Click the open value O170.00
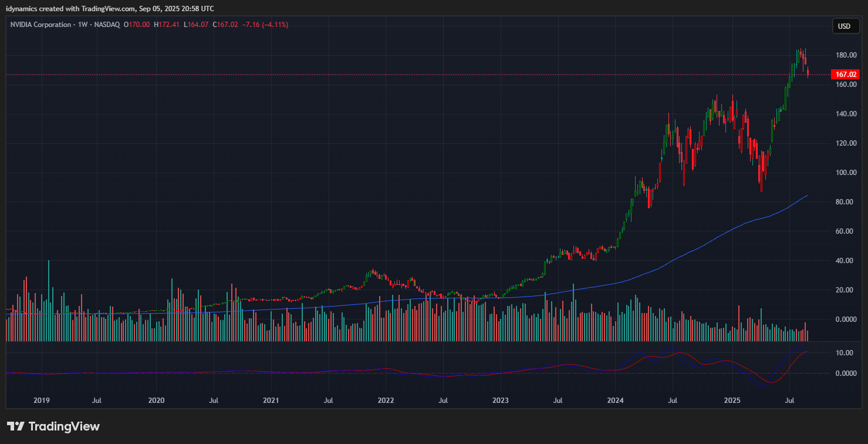 136,25
